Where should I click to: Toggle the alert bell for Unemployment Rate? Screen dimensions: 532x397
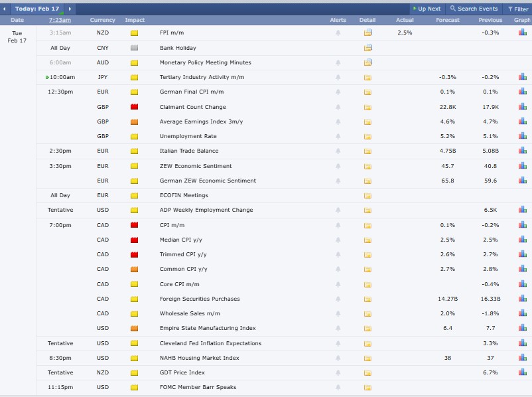pos(338,135)
